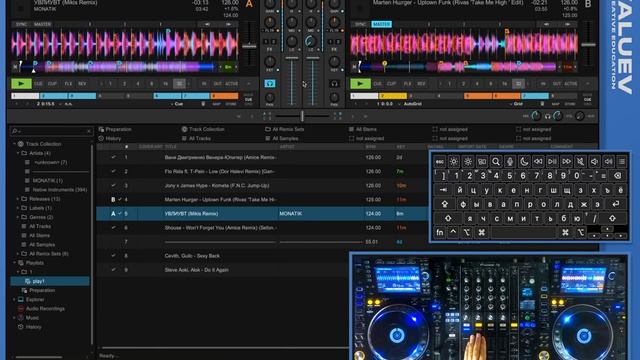Select loop size 32 on Deck A
Image resolution: width=640 pixels, height=360 pixels.
coord(179,84)
